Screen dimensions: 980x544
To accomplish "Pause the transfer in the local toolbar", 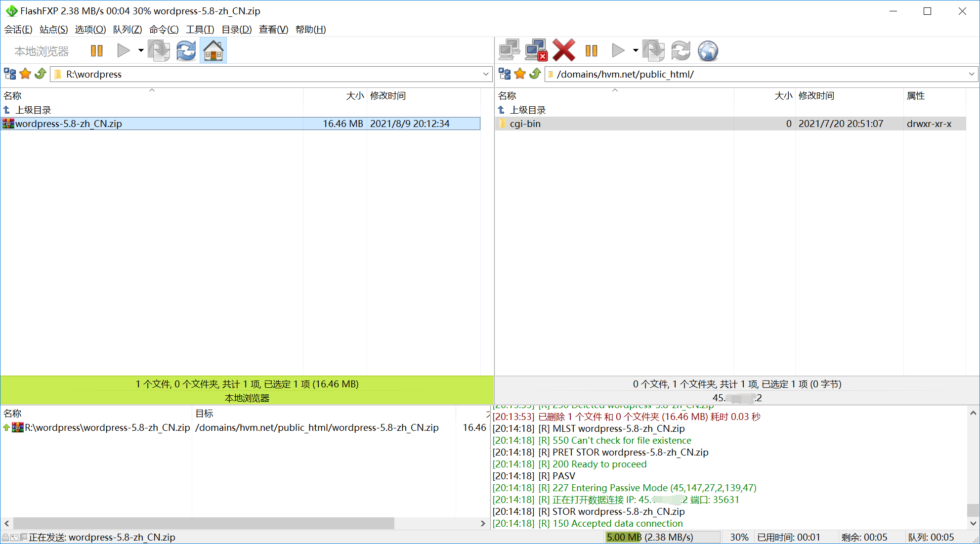I will [96, 51].
